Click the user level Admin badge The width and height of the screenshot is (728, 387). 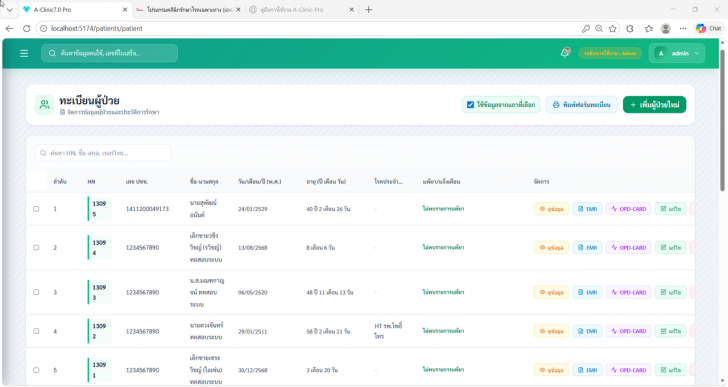point(610,53)
